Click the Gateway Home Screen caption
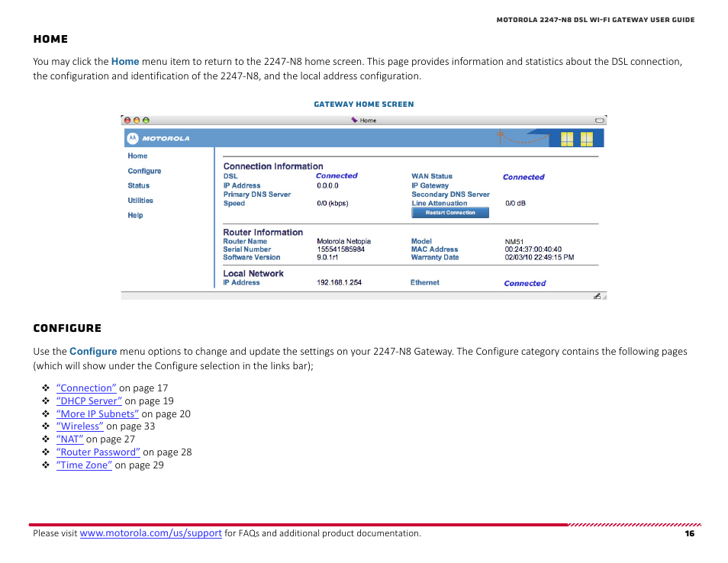 (363, 105)
